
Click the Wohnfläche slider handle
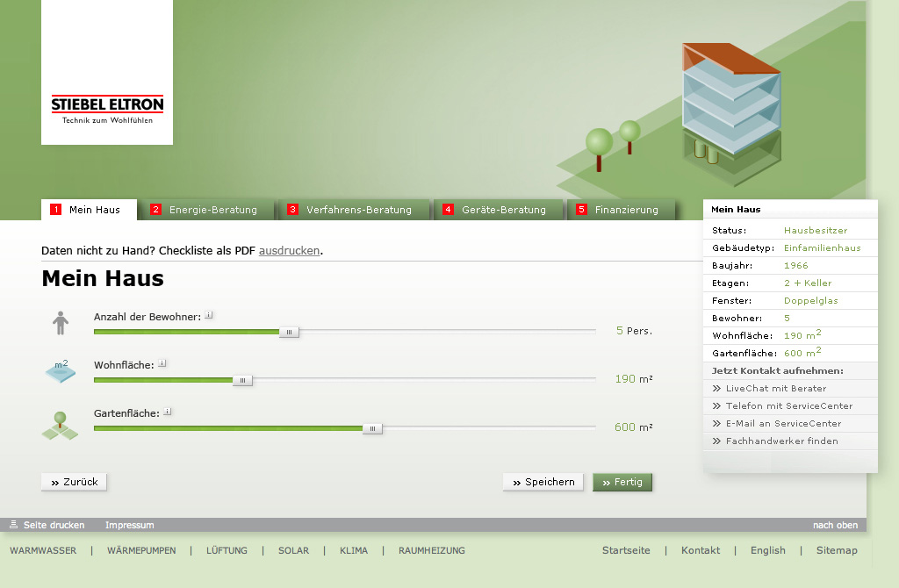243,380
